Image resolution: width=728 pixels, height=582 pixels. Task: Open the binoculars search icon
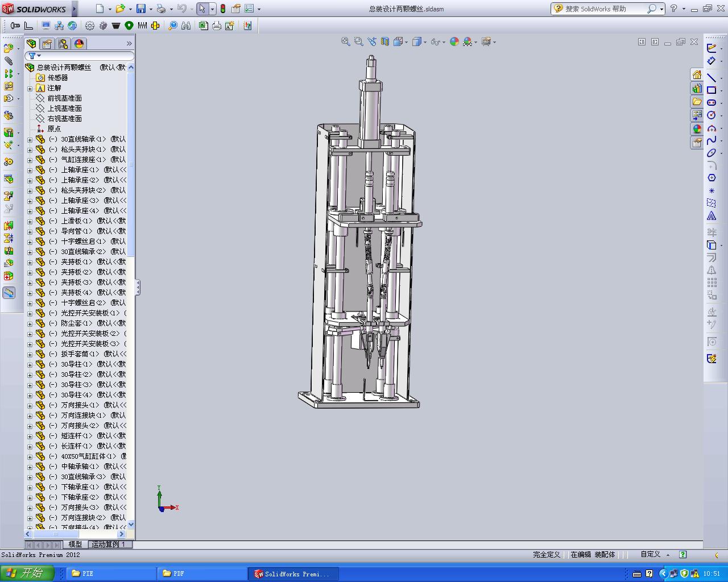coord(185,26)
